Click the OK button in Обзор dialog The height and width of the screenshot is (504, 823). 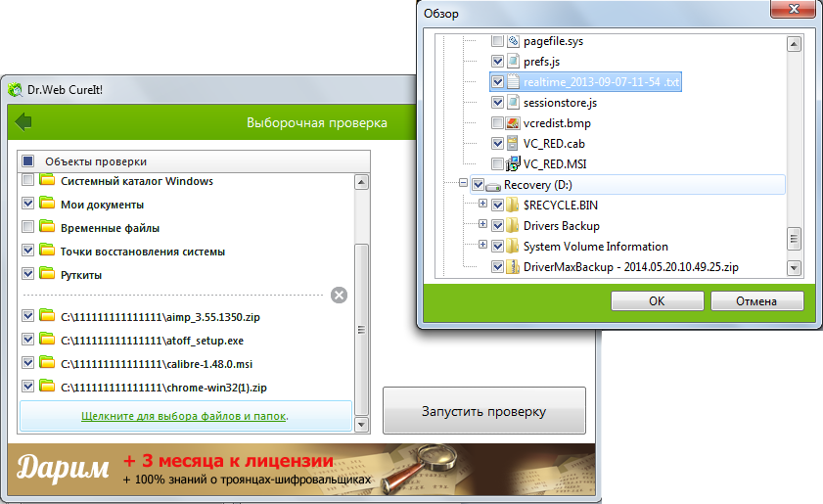tap(658, 300)
